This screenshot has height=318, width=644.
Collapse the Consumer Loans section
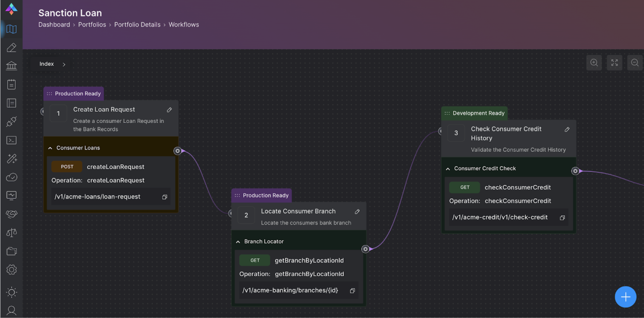click(50, 148)
